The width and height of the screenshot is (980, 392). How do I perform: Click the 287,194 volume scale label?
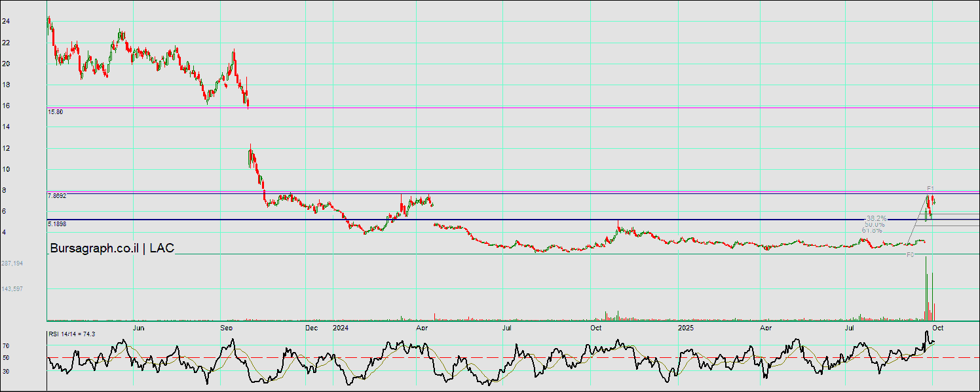click(x=12, y=264)
